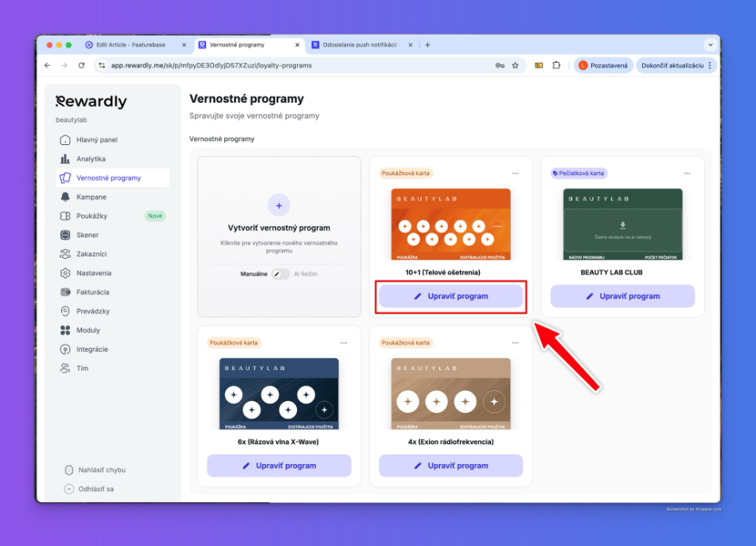The width and height of the screenshot is (756, 546).
Task: Click the Pozastavená profile button
Action: [x=603, y=65]
